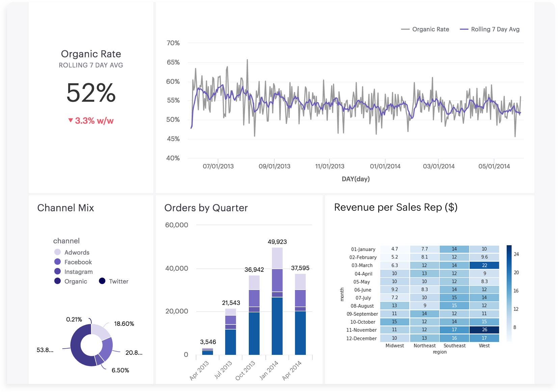Click the heatmap color scale bar
This screenshot has width=558, height=392.
tap(509, 293)
